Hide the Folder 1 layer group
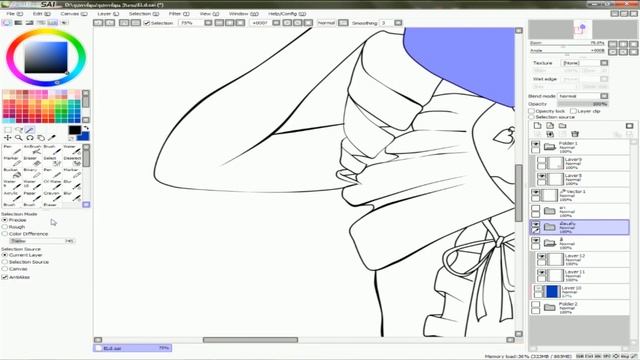Image resolution: width=640 pixels, height=360 pixels. coord(536,144)
